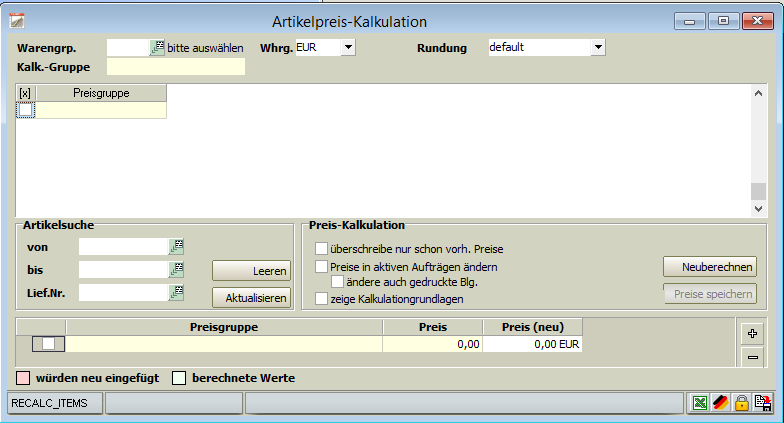Tick 'ändere auch gedruckte Blg.' checkbox
Viewport: 784px width, 423px height.
(337, 282)
